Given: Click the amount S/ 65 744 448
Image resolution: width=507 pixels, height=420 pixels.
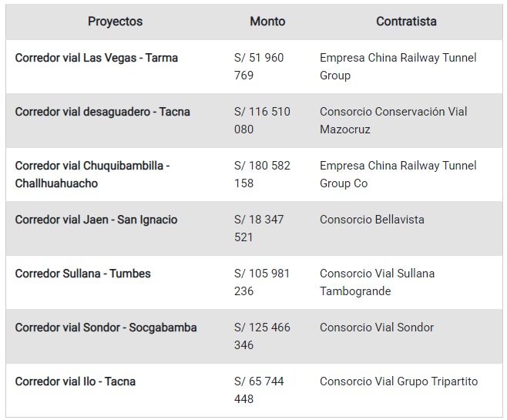Looking at the screenshot, I should [x=259, y=390].
